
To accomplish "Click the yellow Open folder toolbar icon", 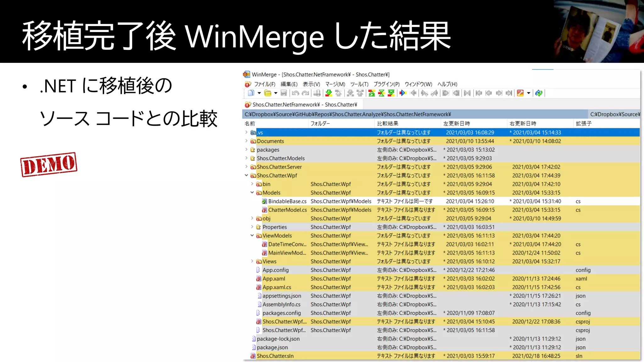I will tap(268, 93).
